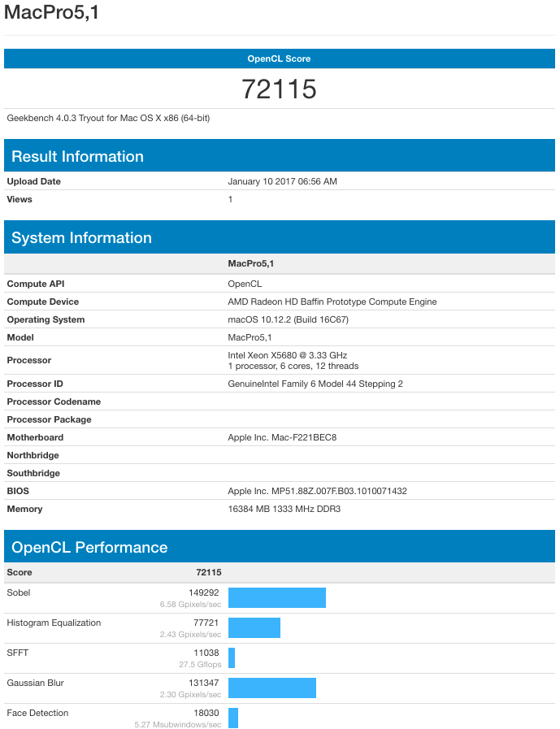Select the Northbridge label
Image resolution: width=560 pixels, height=729 pixels.
33,455
